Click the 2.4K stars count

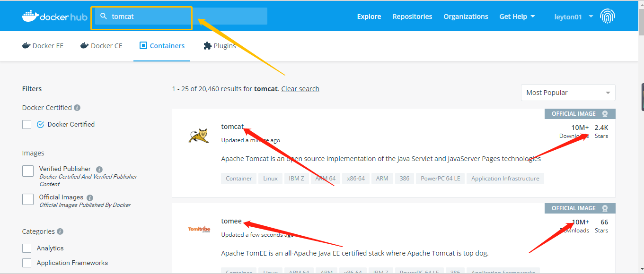(601, 128)
